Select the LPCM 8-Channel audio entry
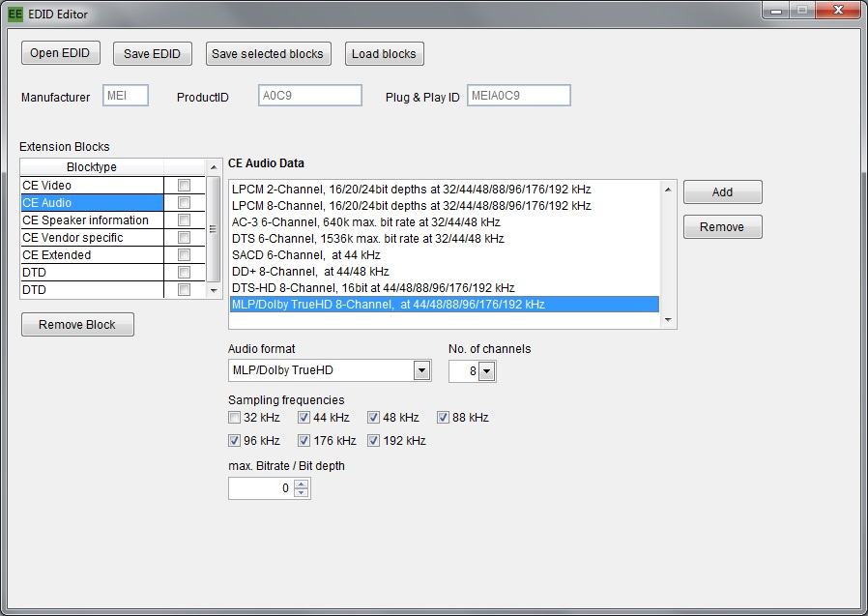 click(445, 206)
